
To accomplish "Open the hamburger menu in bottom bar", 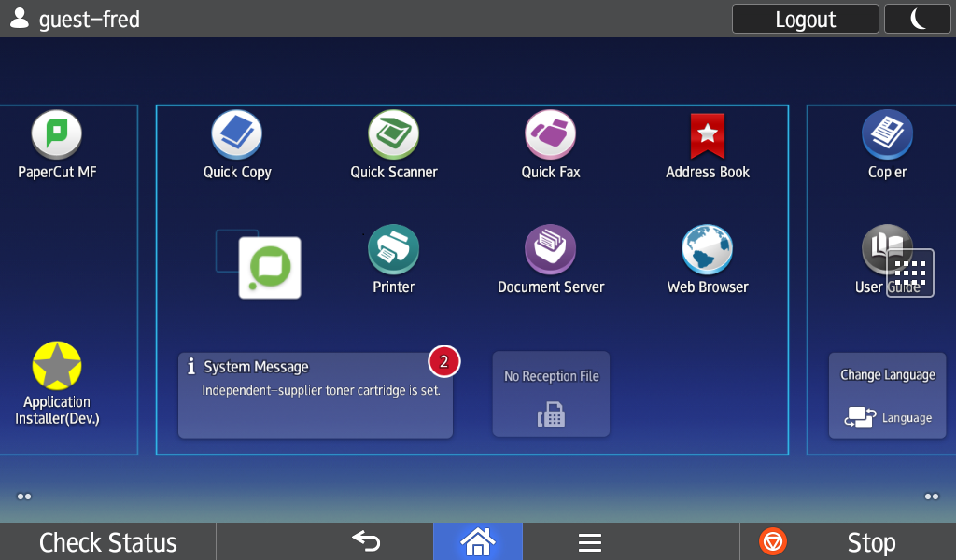I will tap(589, 541).
